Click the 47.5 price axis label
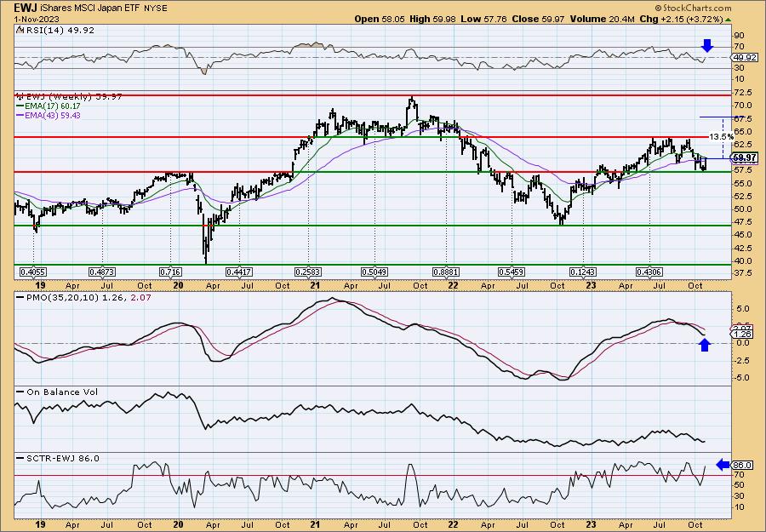The width and height of the screenshot is (766, 532). point(743,222)
